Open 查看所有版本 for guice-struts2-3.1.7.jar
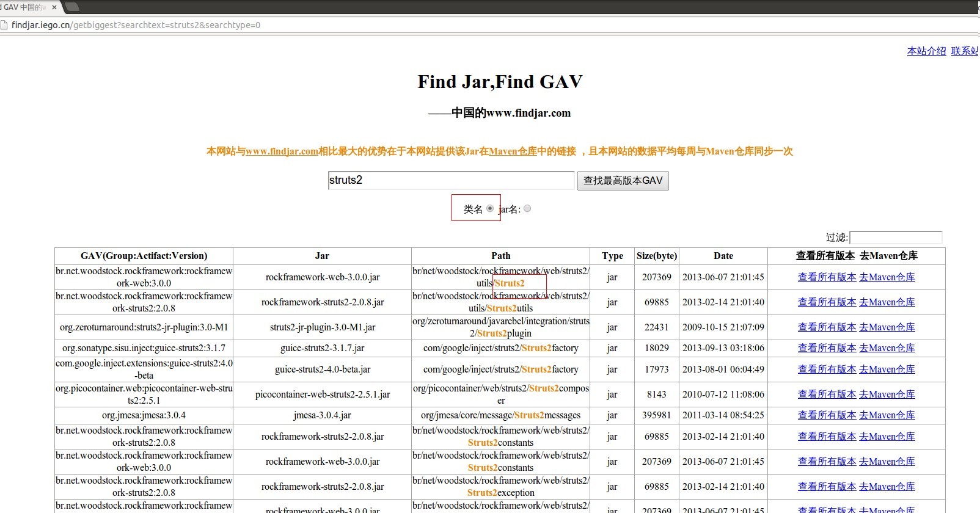The width and height of the screenshot is (980, 513). [x=827, y=348]
